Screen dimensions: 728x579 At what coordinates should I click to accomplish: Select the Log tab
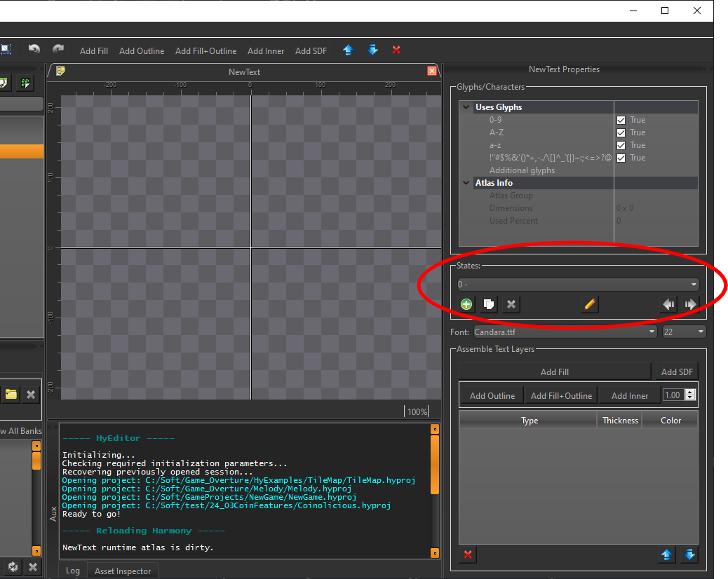73,571
